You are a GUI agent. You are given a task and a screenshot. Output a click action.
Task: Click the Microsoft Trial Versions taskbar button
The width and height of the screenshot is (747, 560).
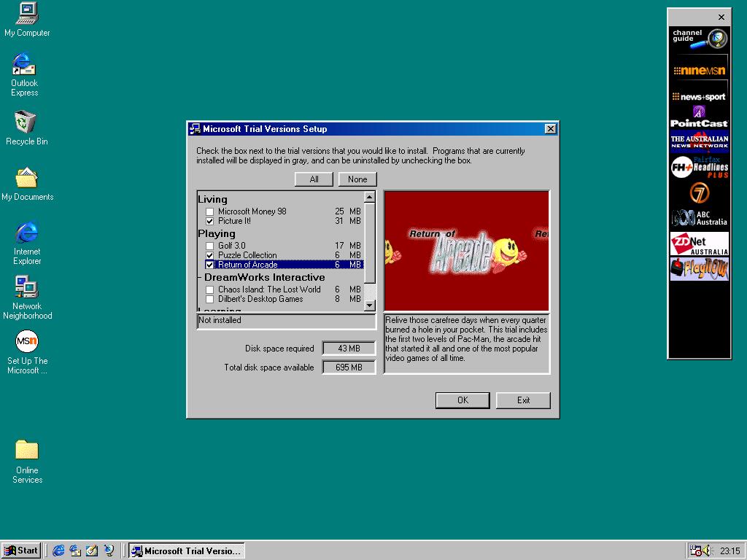[x=187, y=551]
